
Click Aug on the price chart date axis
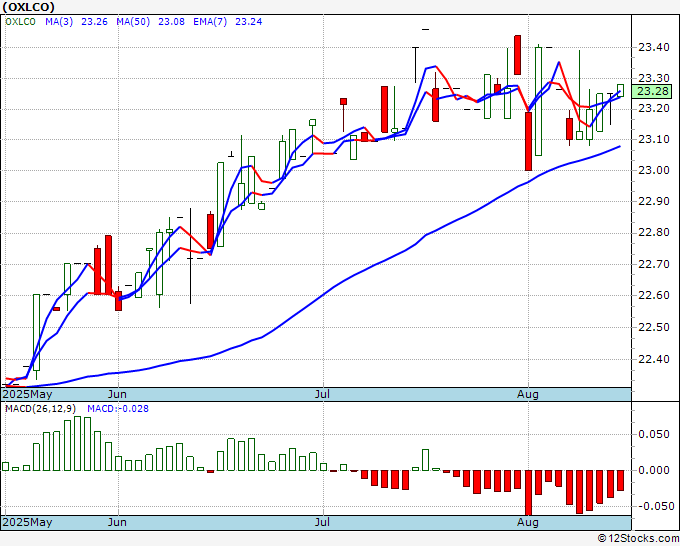point(528,395)
